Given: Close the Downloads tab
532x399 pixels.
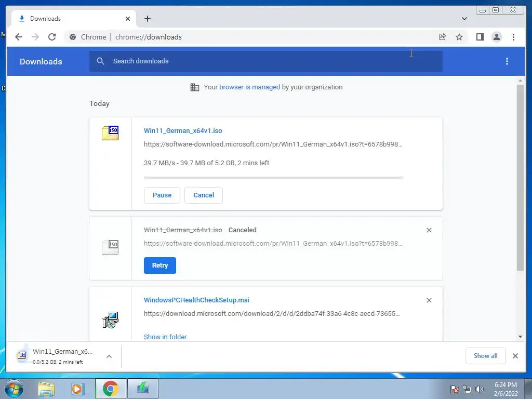Looking at the screenshot, I should pyautogui.click(x=128, y=19).
